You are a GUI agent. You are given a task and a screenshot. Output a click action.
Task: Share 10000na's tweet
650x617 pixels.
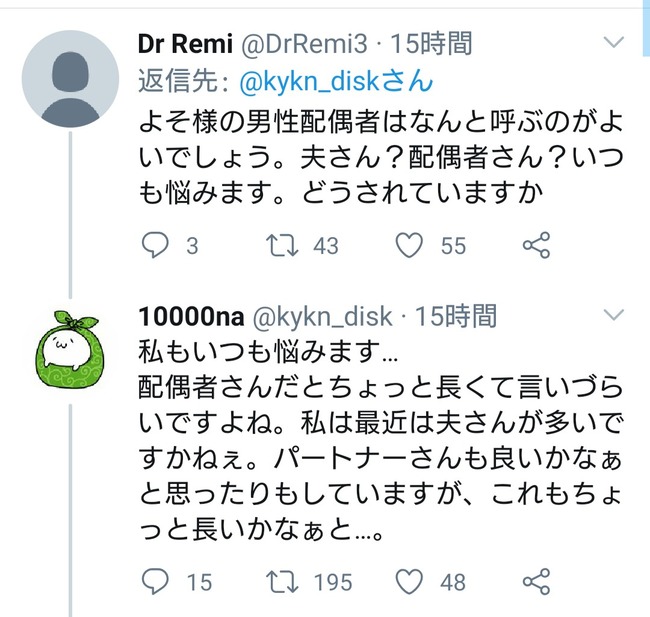[537, 581]
